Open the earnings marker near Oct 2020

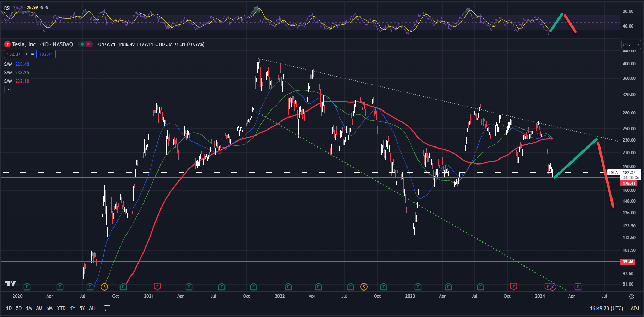[x=123, y=287]
